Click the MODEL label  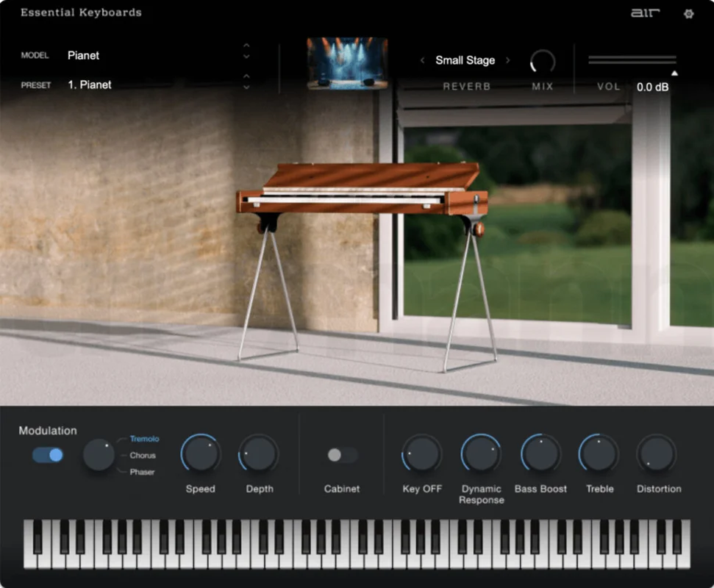pyautogui.click(x=35, y=56)
